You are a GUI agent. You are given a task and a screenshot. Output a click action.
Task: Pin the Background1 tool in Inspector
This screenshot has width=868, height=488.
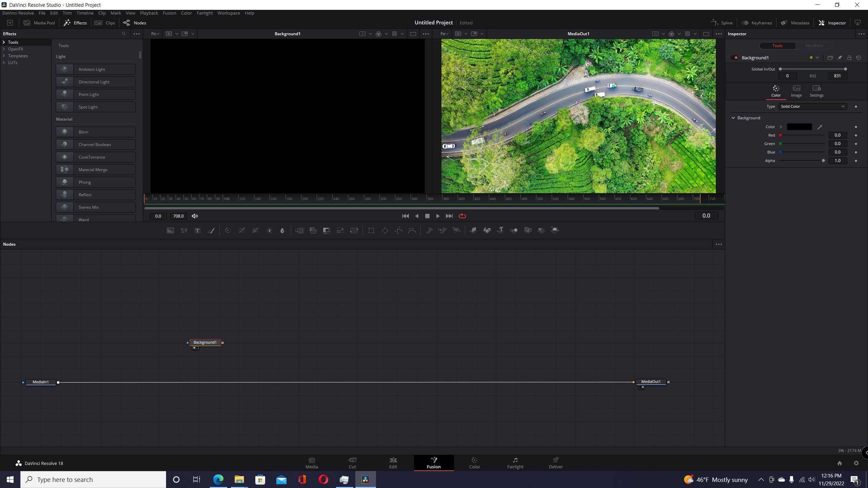[x=840, y=58]
